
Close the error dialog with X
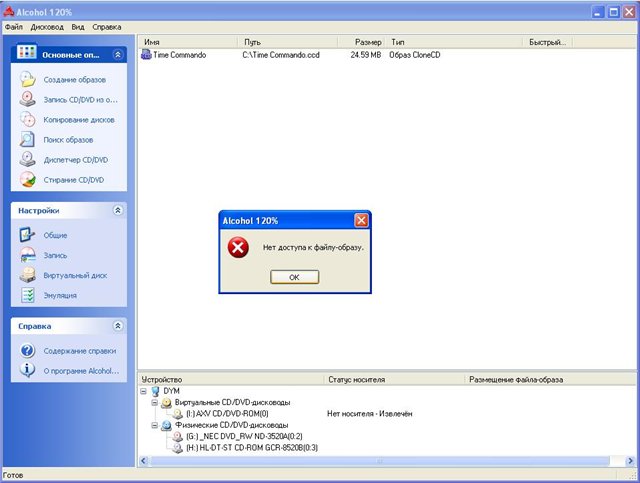(361, 220)
